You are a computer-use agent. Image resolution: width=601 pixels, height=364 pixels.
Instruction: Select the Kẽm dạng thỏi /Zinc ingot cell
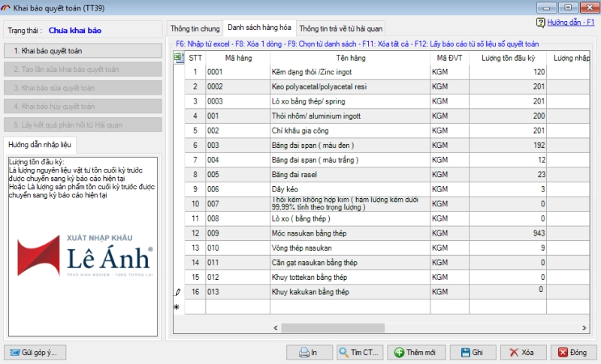349,72
